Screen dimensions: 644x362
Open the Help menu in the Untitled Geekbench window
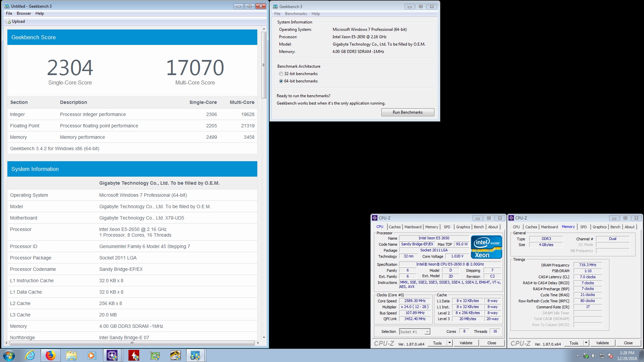pyautogui.click(x=40, y=13)
